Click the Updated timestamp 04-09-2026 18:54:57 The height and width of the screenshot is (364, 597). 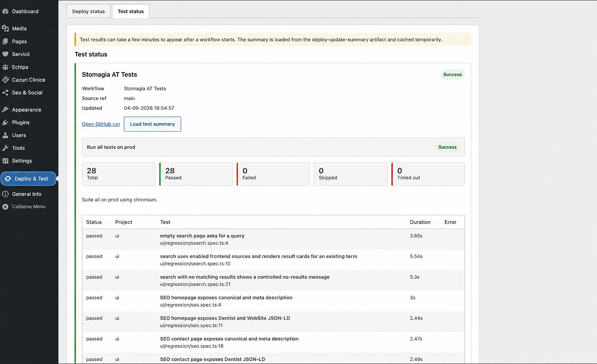[x=149, y=108]
